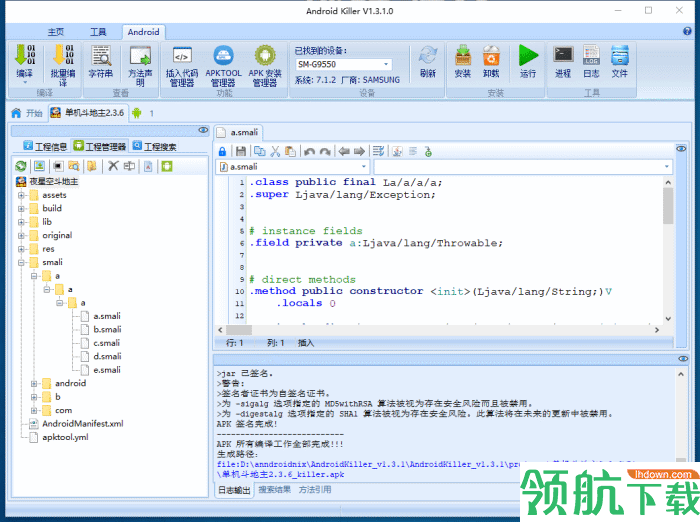Click the editor horizontal scrollbar thumb
The width and height of the screenshot is (700, 522).
(x=239, y=330)
